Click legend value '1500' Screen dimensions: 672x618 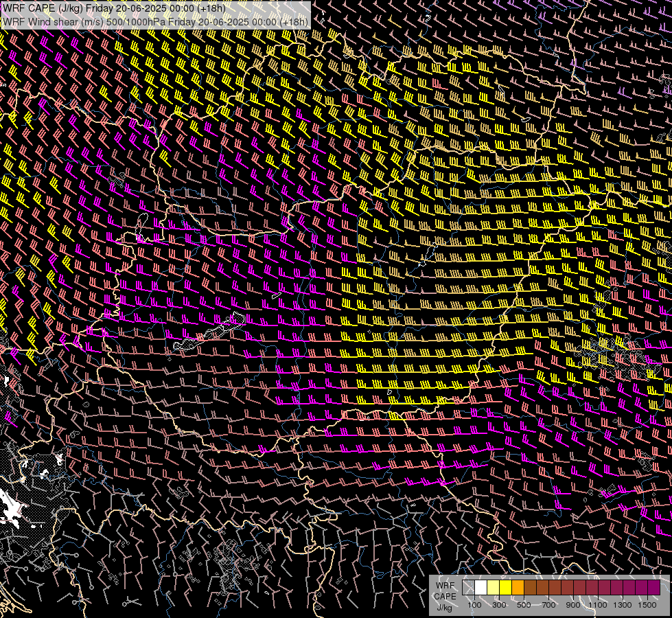[647, 605]
